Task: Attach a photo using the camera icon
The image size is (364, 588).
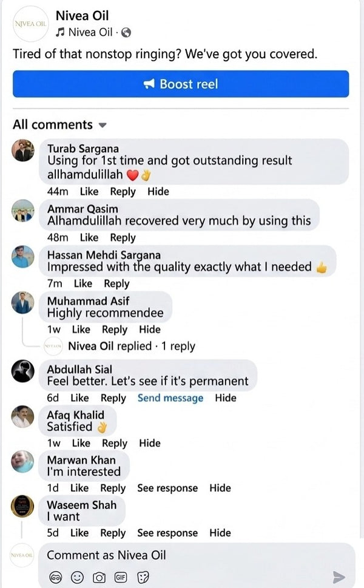Action: (99, 578)
